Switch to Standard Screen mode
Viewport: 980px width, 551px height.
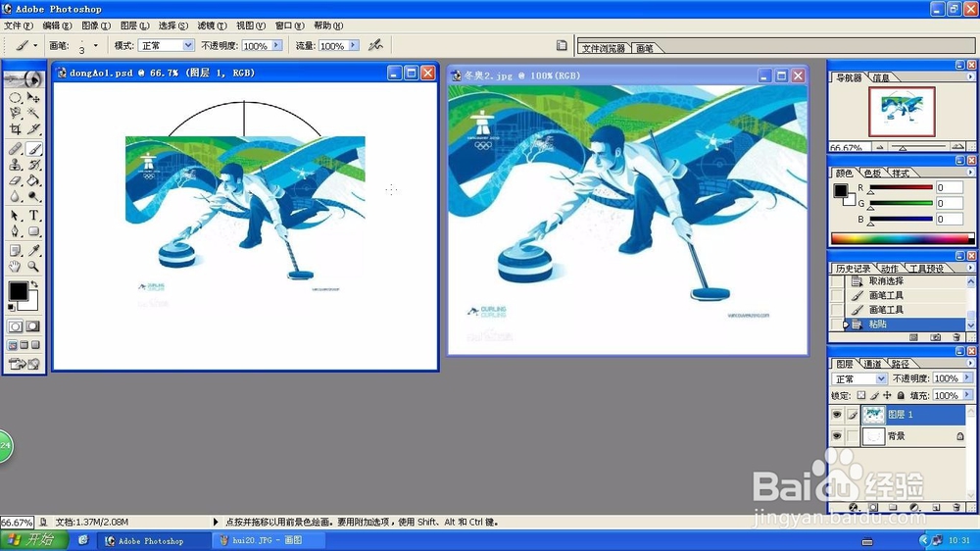click(13, 345)
